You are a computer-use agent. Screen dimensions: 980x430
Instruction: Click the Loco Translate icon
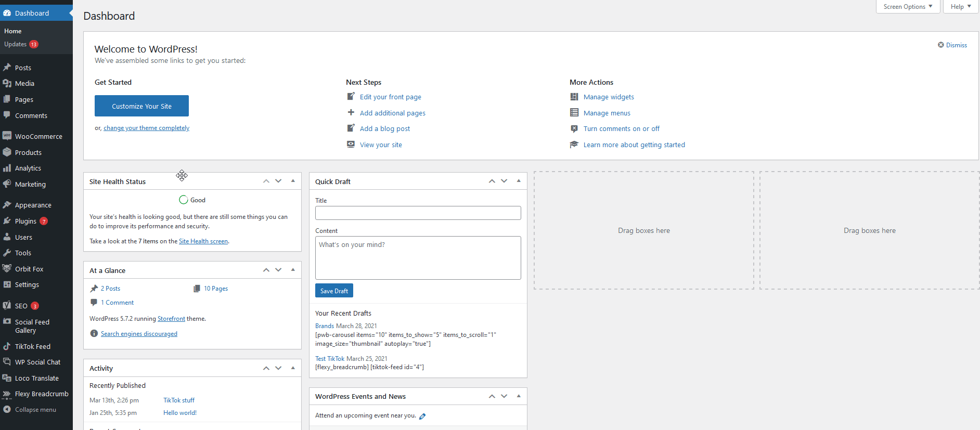[7, 378]
